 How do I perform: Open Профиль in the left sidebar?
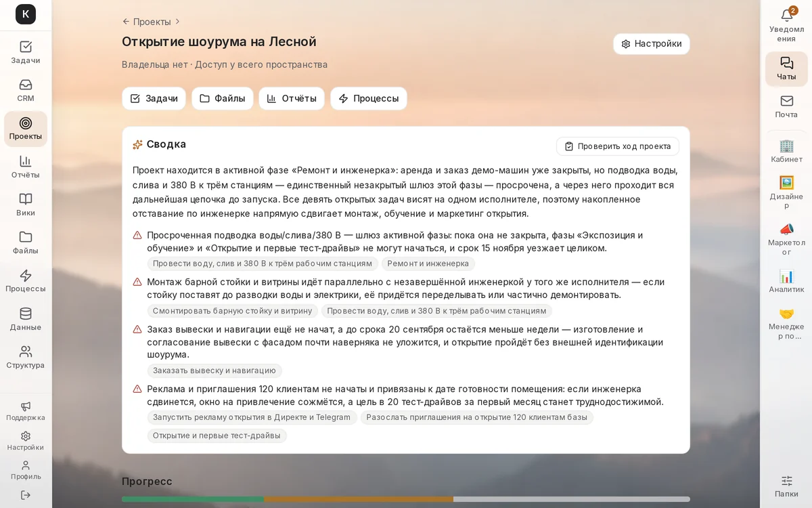[x=26, y=470]
